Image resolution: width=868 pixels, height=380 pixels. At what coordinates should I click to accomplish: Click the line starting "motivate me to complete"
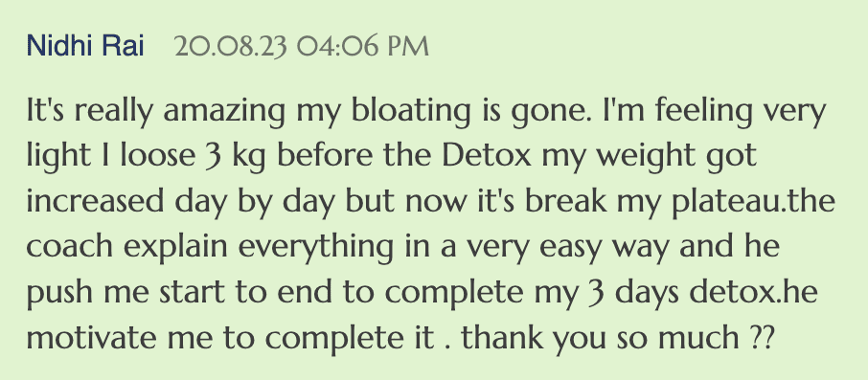[x=400, y=339]
